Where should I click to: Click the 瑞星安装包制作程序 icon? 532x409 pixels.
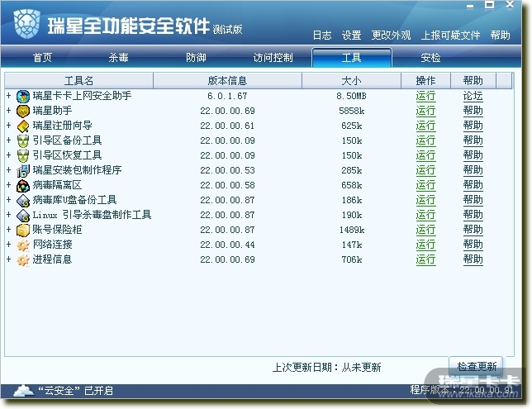[x=23, y=171]
